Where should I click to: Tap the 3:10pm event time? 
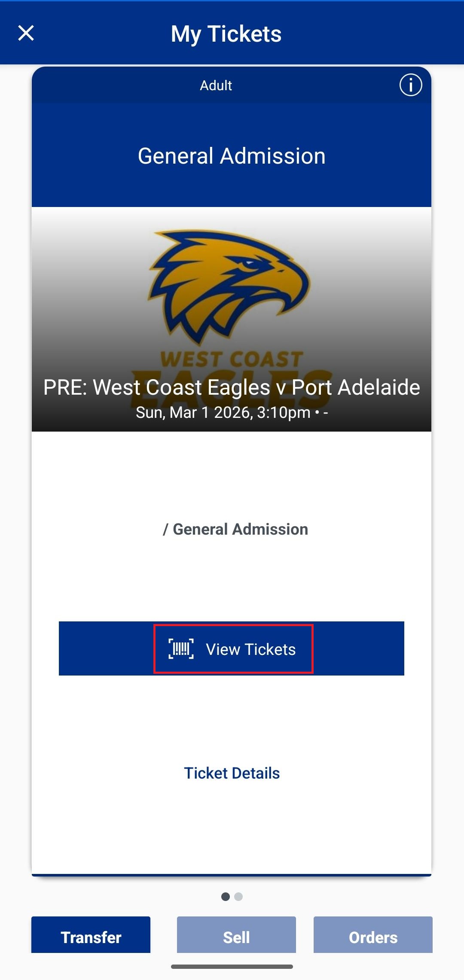click(284, 413)
